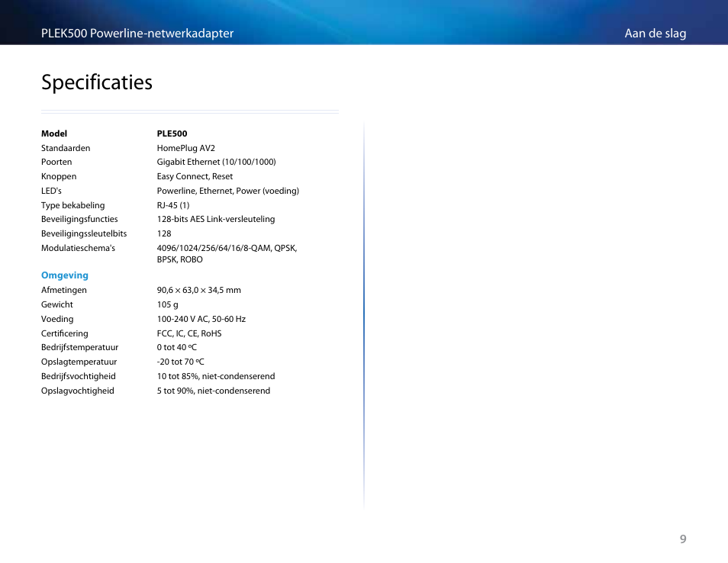This screenshot has height=563, width=728.
Task: Click the "LED's" row label
Action: 51,191
